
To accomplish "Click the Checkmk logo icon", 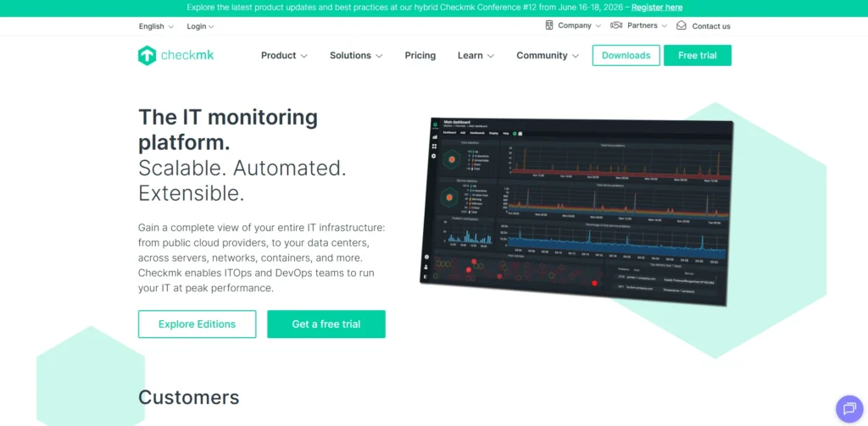I will (147, 55).
